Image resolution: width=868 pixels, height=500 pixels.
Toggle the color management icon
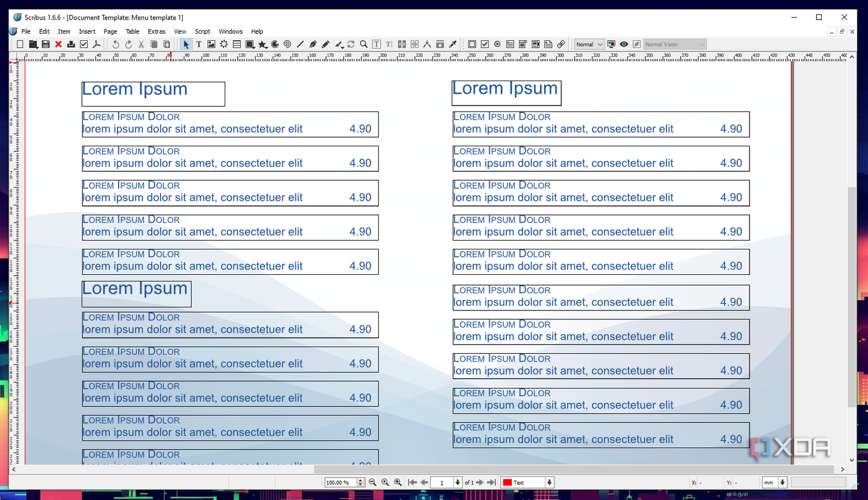pyautogui.click(x=611, y=44)
